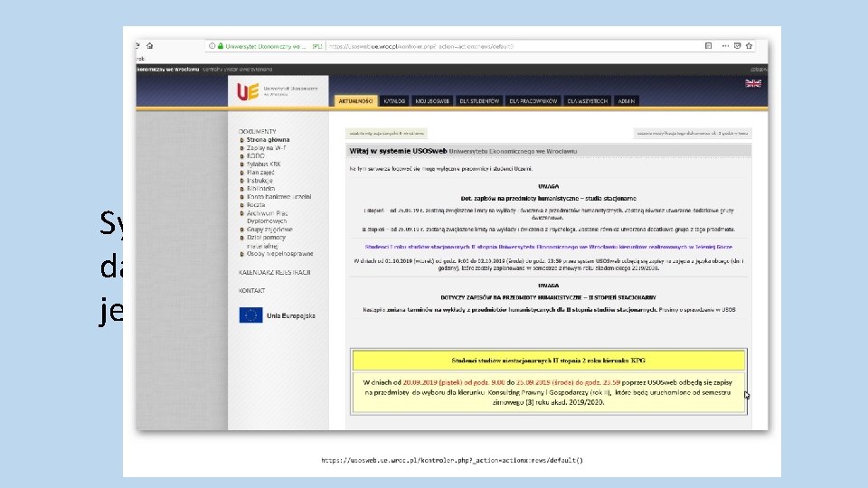
Task: Click the URL caption below the screenshot
Action: coord(452,460)
